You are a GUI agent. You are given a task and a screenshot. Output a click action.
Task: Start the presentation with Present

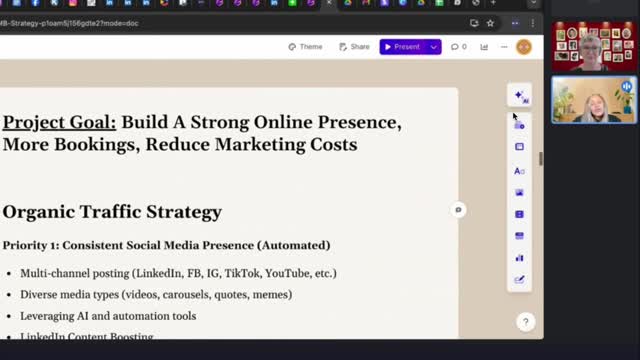[x=402, y=47]
